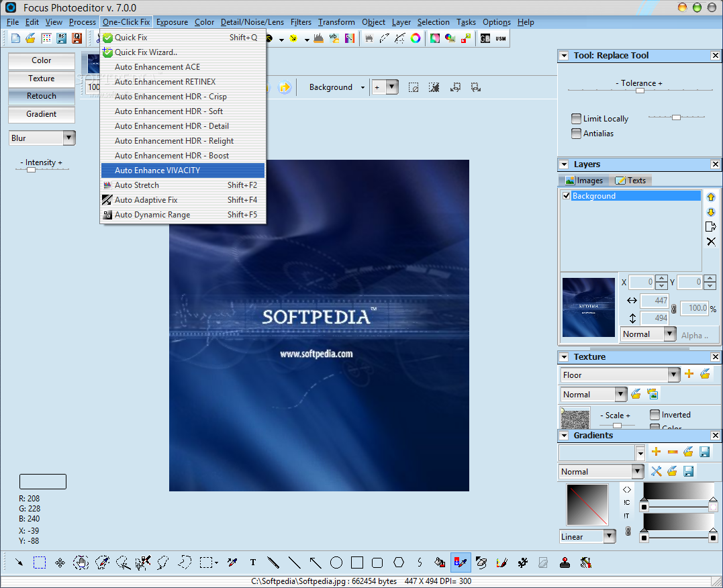Delete layer using the X icon in Layers
Screen dimensions: 723x588
710,241
